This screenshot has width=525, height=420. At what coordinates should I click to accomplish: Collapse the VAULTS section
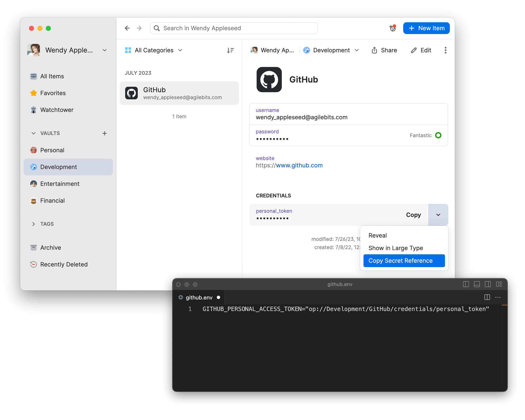[34, 133]
